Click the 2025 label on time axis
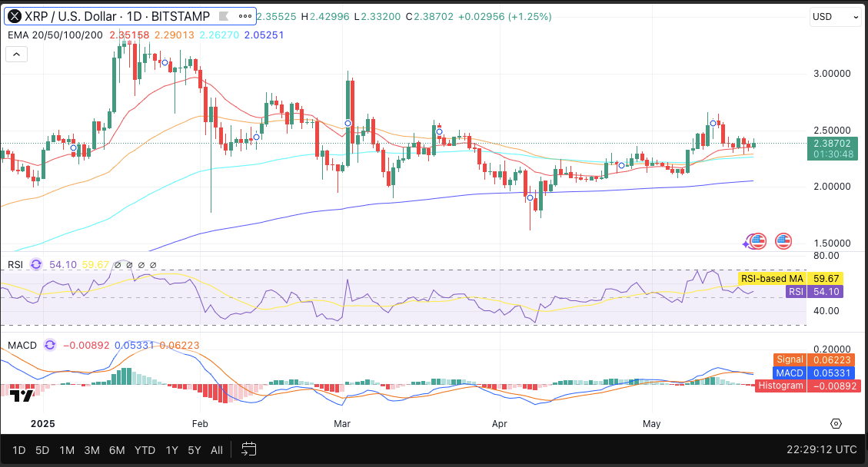 tap(42, 424)
